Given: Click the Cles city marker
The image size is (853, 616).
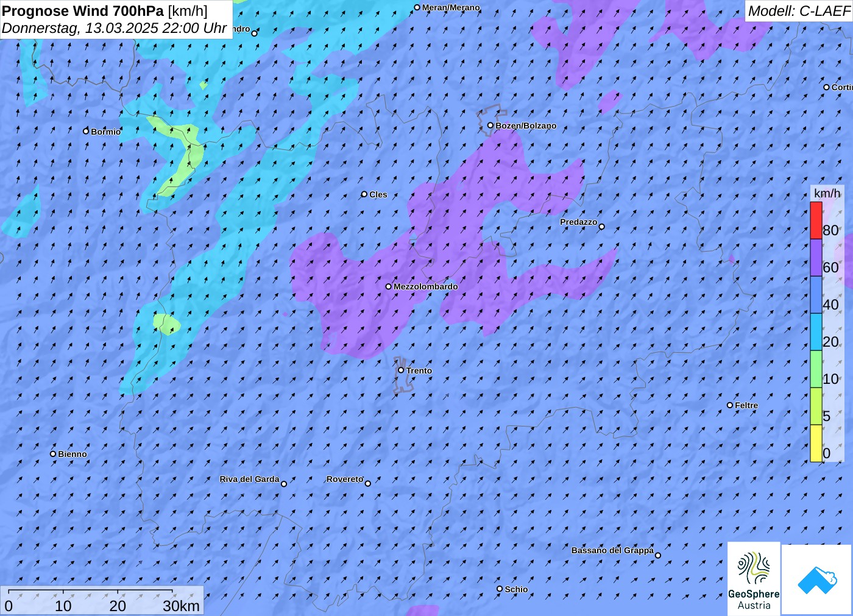Looking at the screenshot, I should pos(364,194).
